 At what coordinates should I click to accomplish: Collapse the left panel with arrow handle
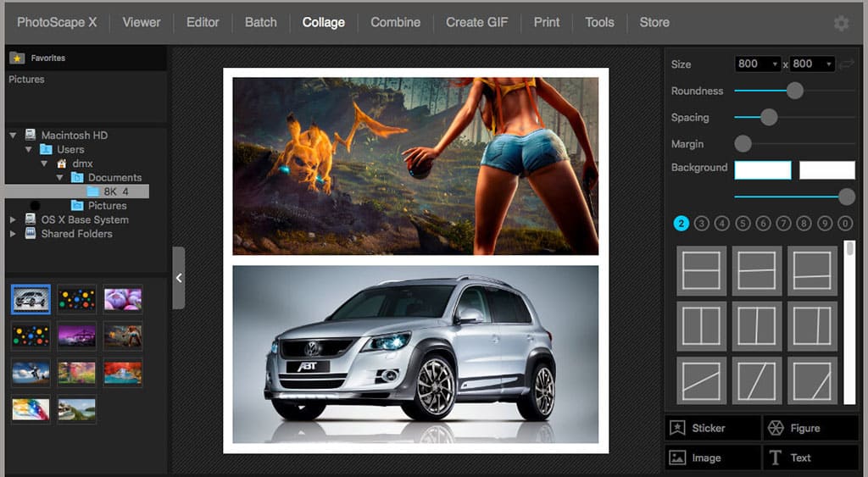tap(179, 278)
